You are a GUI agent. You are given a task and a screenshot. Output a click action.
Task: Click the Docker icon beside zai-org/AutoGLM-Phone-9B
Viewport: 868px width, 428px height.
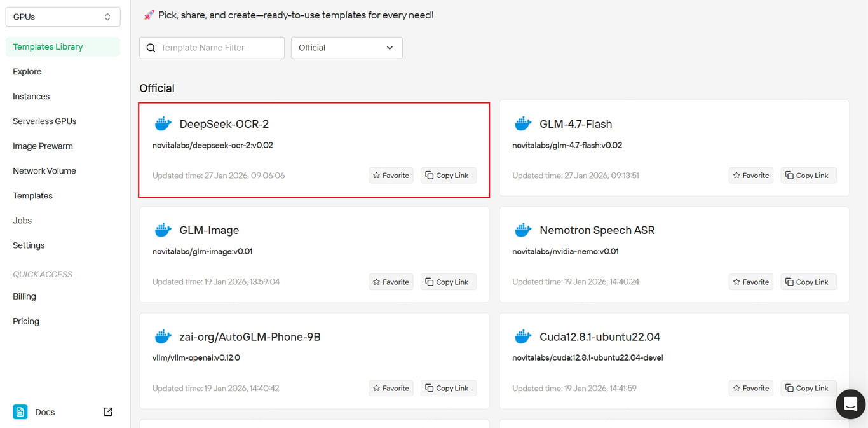click(163, 336)
